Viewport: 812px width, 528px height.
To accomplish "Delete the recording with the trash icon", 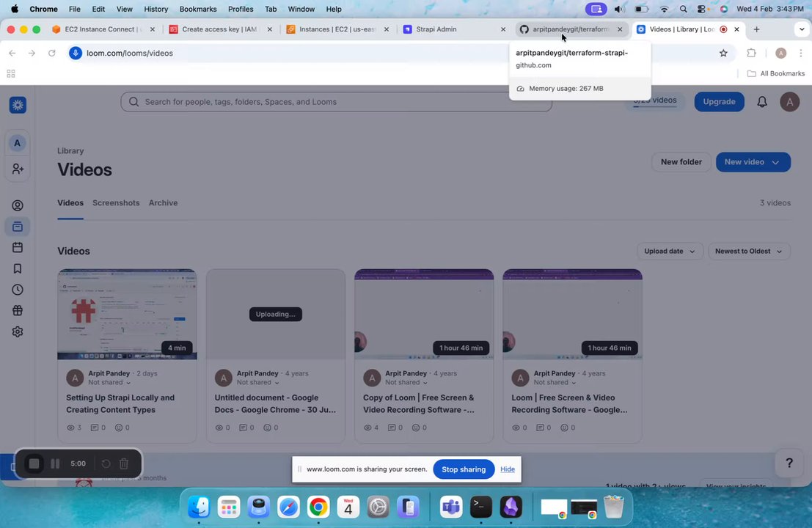I will click(124, 463).
